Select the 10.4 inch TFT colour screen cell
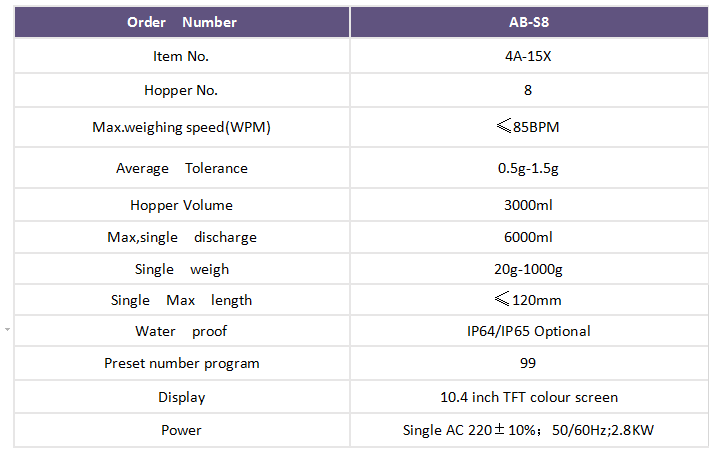 coord(529,397)
